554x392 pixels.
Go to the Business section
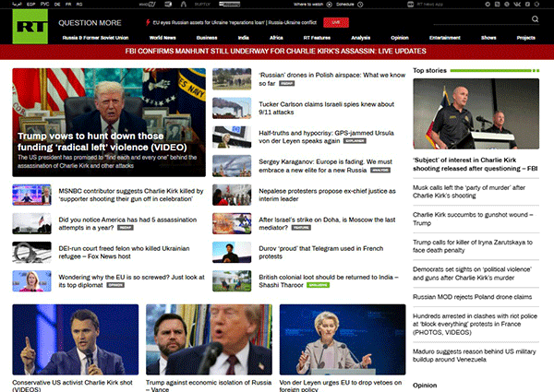pyautogui.click(x=207, y=38)
